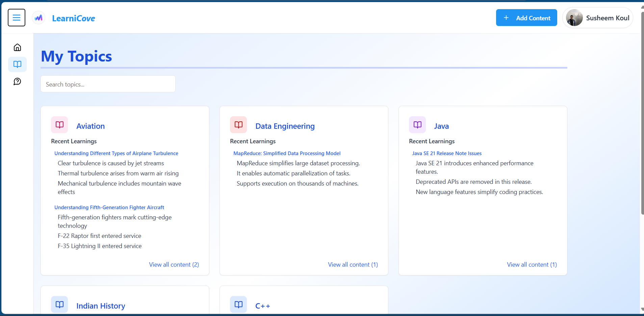Focus the Search topics field
644x316 pixels.
108,84
